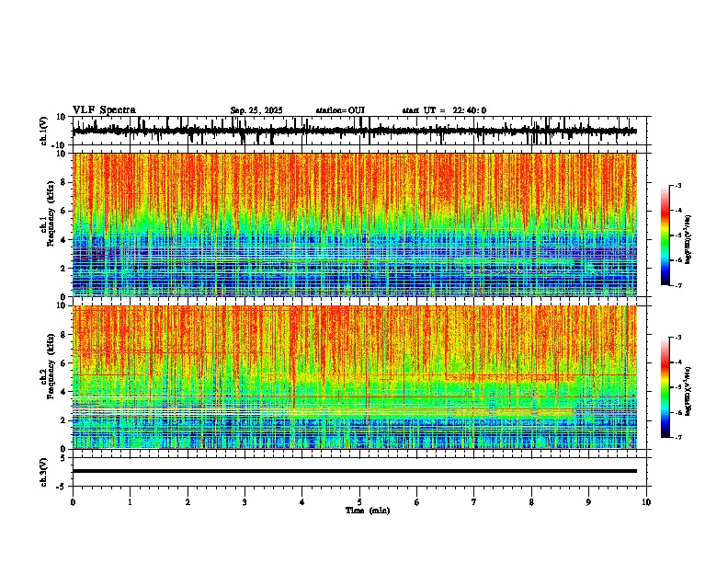This screenshot has height=563, width=728.
Task: Click the ch.1 'Frequency (kHz)' axis label
Action: (49, 213)
